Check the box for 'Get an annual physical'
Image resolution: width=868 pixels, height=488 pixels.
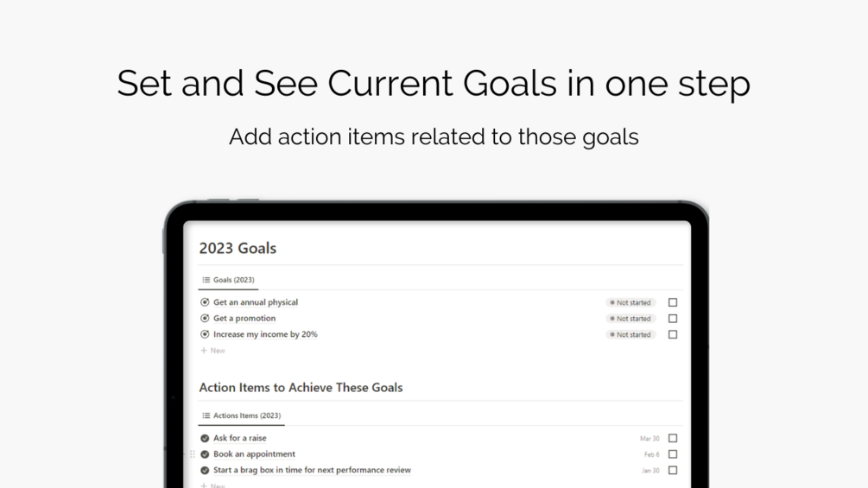pos(673,302)
